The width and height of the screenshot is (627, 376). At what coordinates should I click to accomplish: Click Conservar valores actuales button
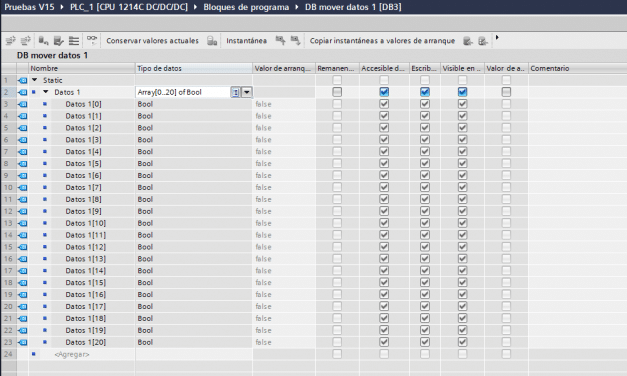pyautogui.click(x=152, y=40)
